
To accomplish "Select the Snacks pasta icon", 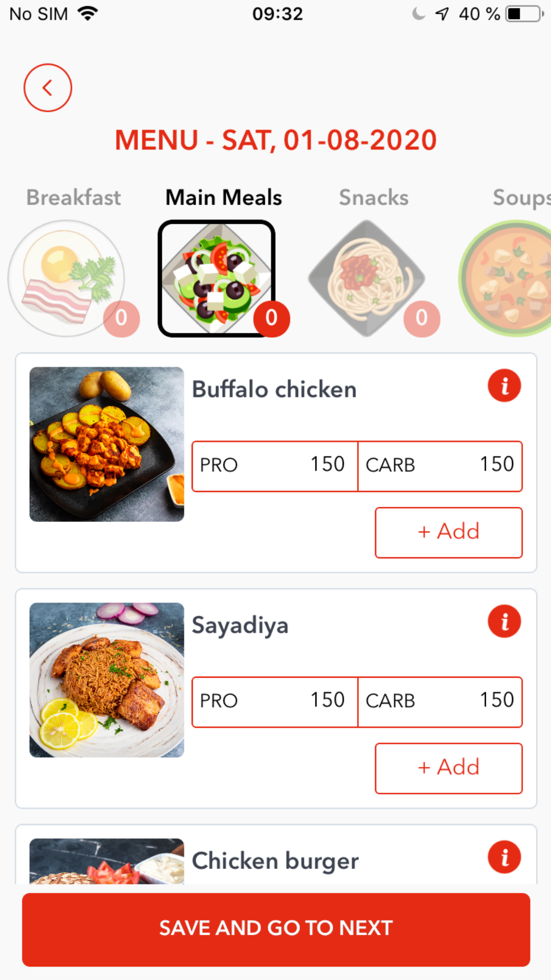I will (x=366, y=278).
